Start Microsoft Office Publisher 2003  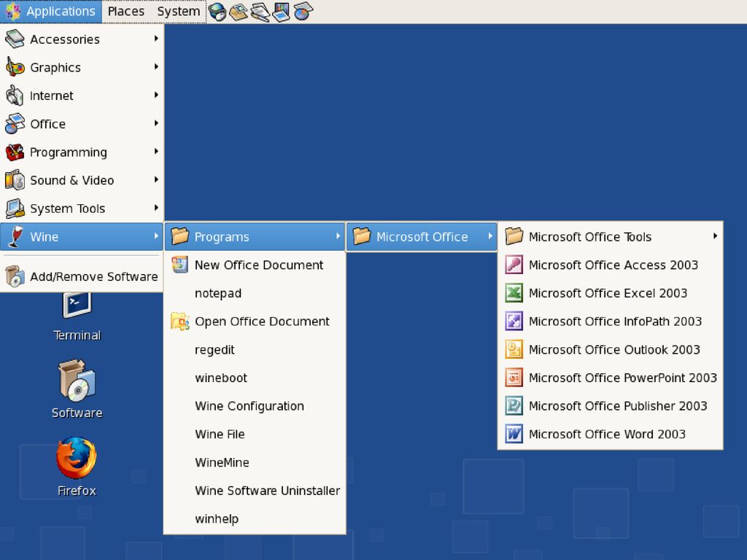(x=610, y=405)
